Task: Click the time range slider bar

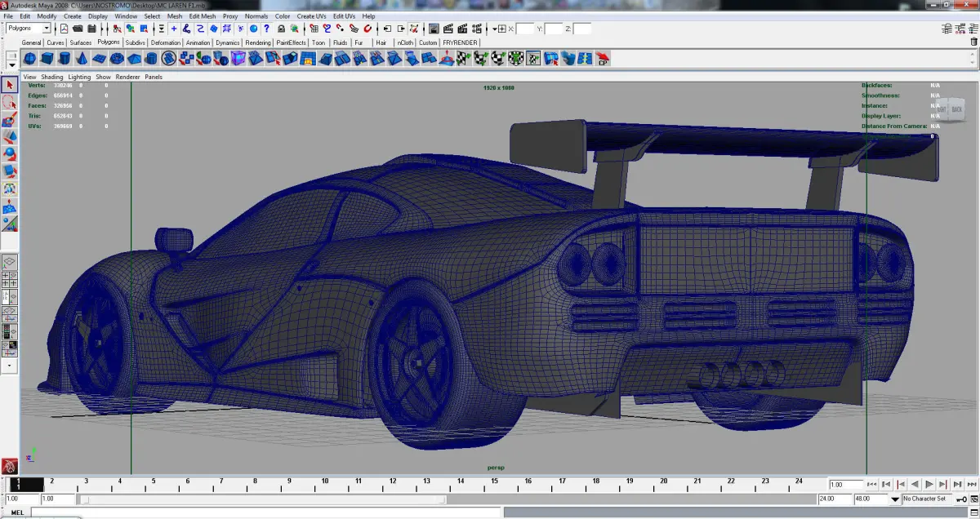Action: pos(261,499)
